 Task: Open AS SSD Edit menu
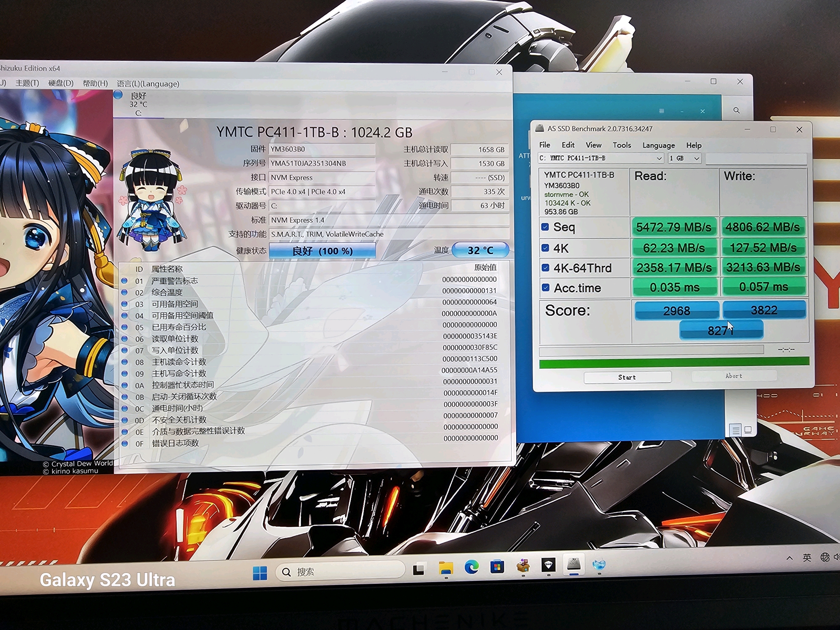(568, 145)
